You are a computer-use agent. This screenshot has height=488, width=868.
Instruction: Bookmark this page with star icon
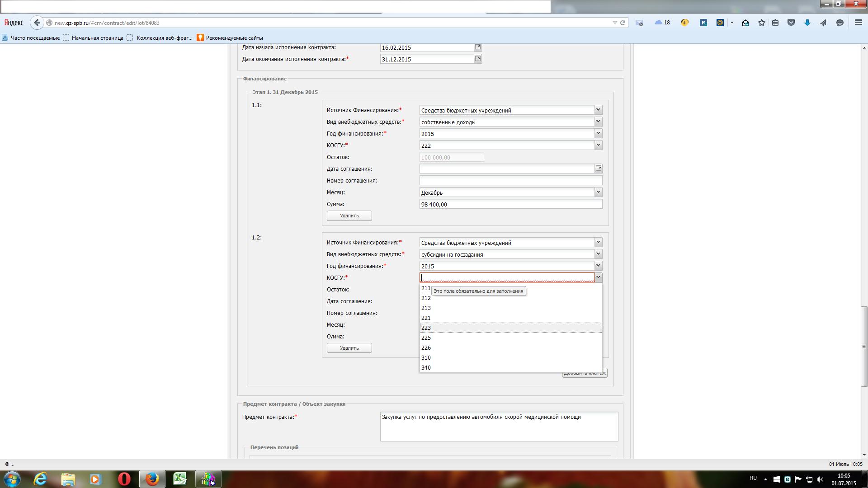[x=761, y=23]
